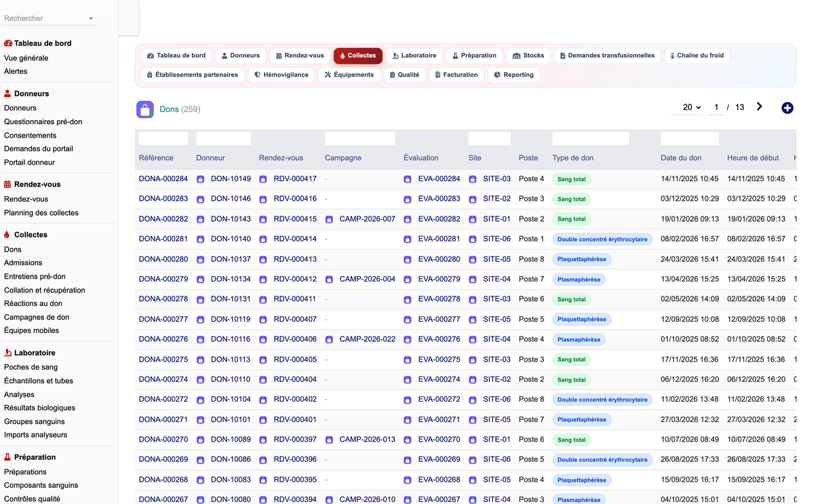Open SITE-06 link in DONA-000281 row
The width and height of the screenshot is (814, 504).
pyautogui.click(x=497, y=239)
